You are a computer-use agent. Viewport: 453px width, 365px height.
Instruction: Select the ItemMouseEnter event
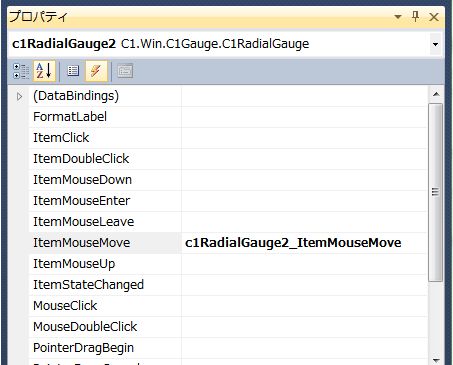(x=81, y=201)
